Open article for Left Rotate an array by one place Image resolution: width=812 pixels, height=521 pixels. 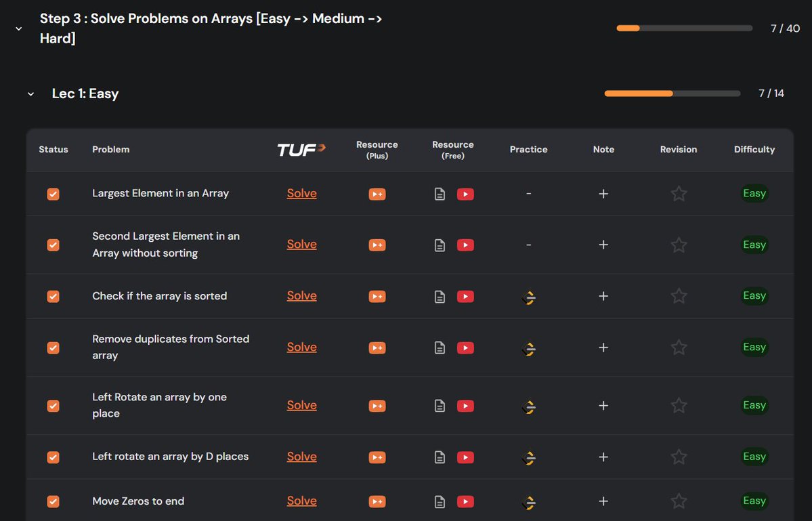coord(440,406)
